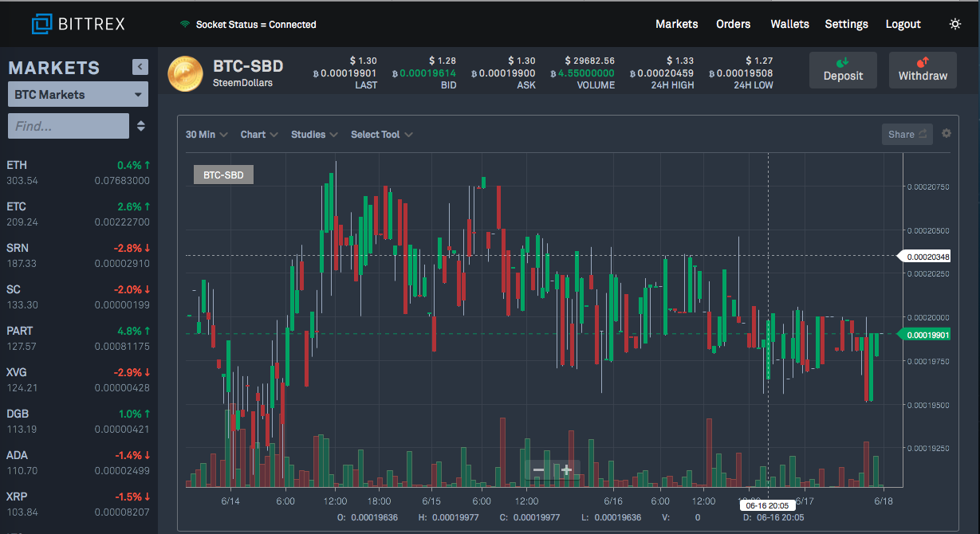
Task: Click the Withdraw button
Action: (x=923, y=70)
